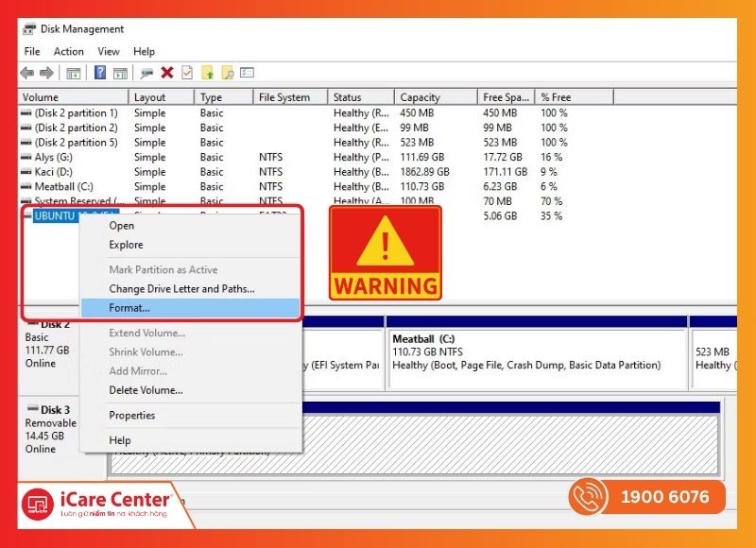
Task: Open the Action menu
Action: tap(69, 51)
